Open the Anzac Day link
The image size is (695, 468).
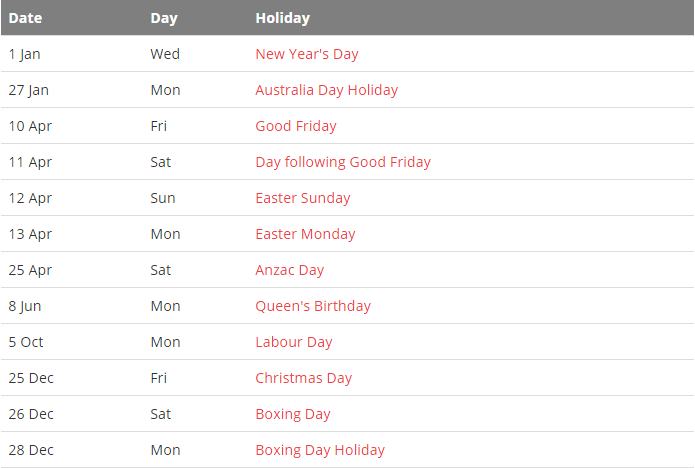(x=289, y=270)
